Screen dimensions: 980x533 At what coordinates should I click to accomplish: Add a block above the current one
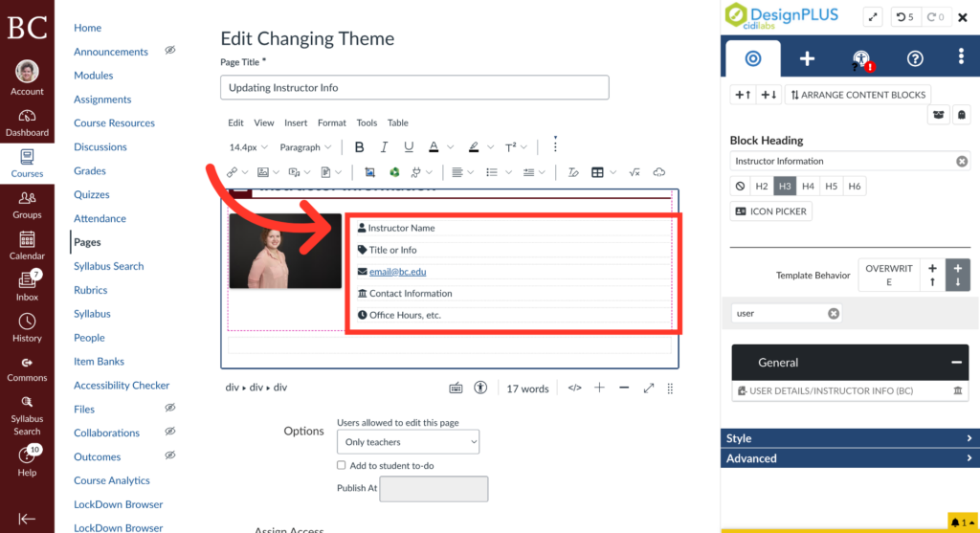point(743,95)
